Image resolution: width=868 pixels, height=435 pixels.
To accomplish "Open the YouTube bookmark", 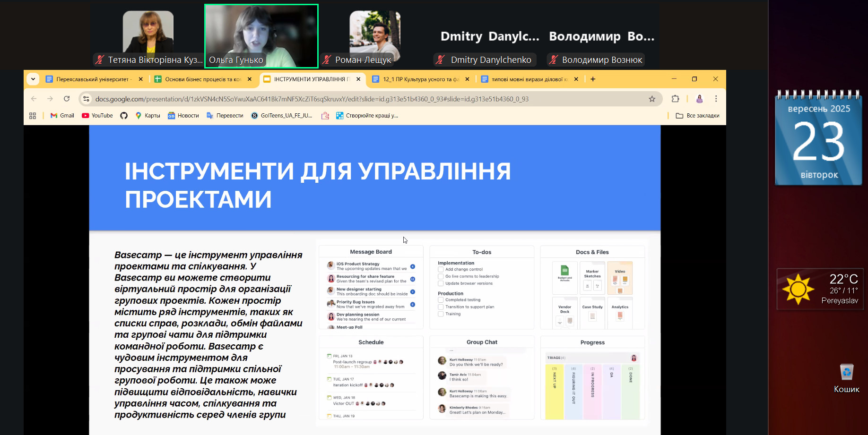I will click(97, 116).
